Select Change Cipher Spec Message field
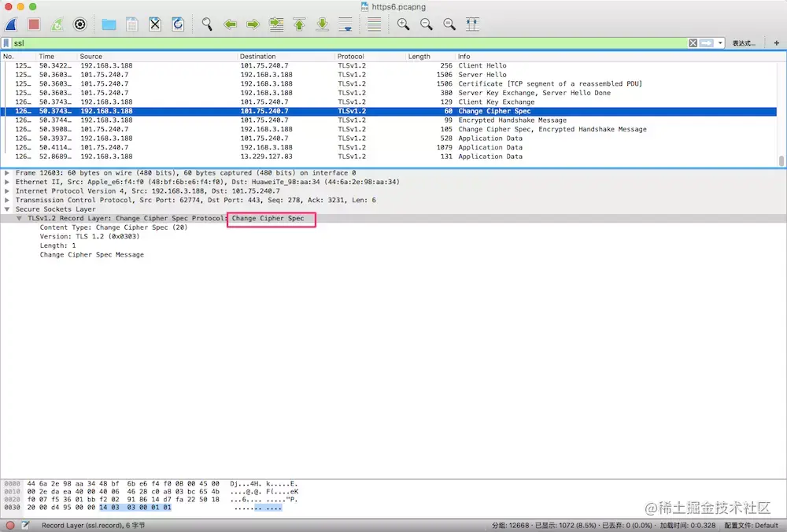Image resolution: width=787 pixels, height=532 pixels. click(92, 255)
